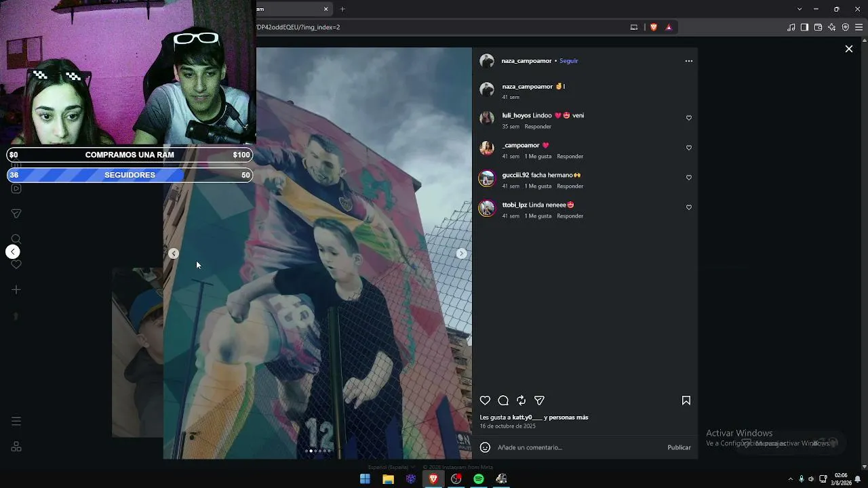Open a new browser tab
Image resolution: width=868 pixels, height=488 pixels.
(342, 9)
